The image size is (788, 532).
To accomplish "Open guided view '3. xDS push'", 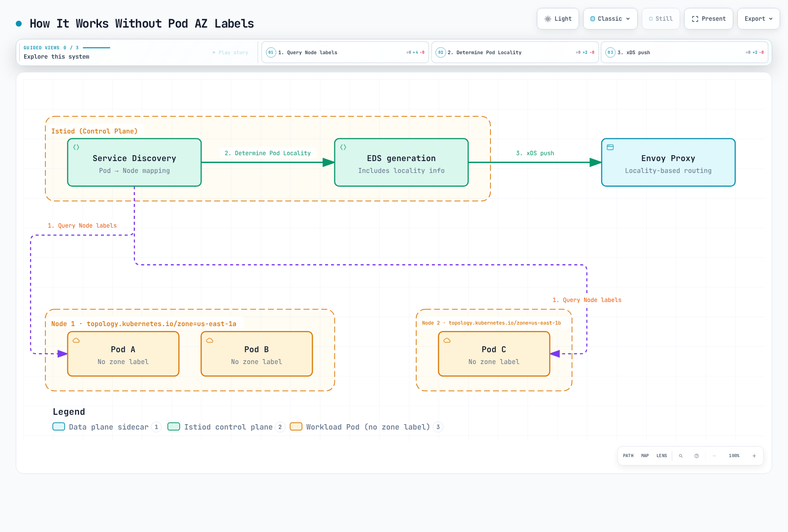I will (685, 52).
